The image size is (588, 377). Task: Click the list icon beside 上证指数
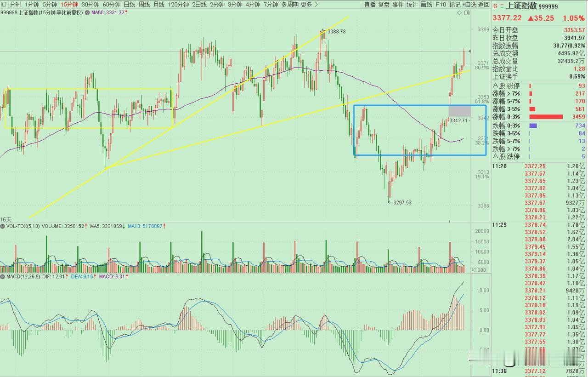[x=502, y=6]
